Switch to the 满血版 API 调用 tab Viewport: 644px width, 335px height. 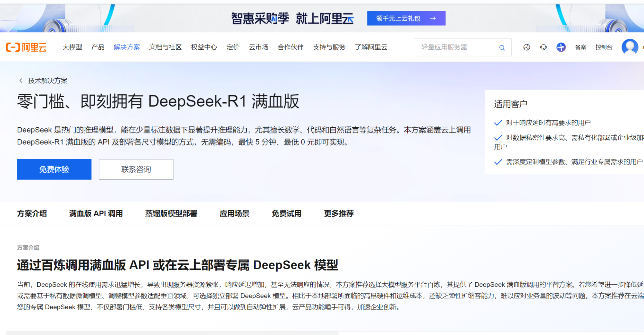click(96, 213)
